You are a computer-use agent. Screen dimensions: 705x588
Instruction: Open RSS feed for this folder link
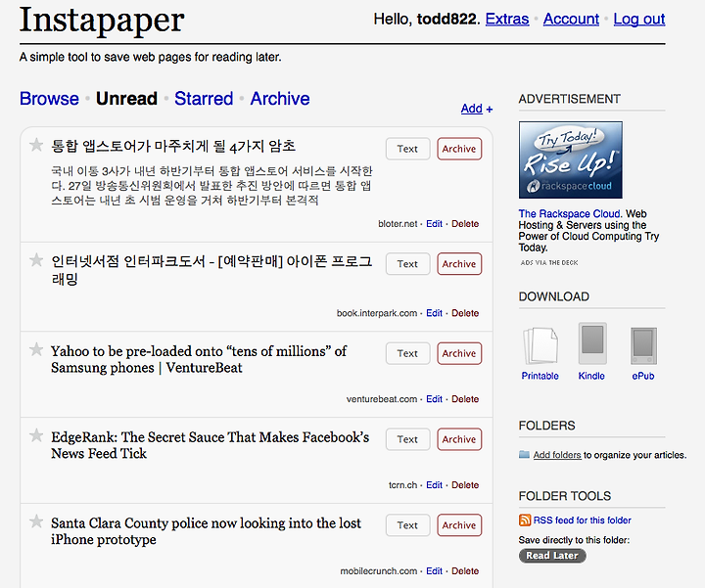tap(582, 520)
